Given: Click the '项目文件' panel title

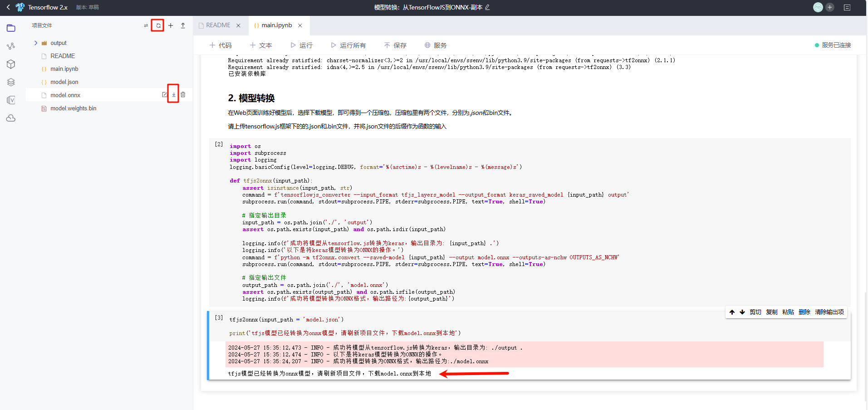Looking at the screenshot, I should (42, 25).
